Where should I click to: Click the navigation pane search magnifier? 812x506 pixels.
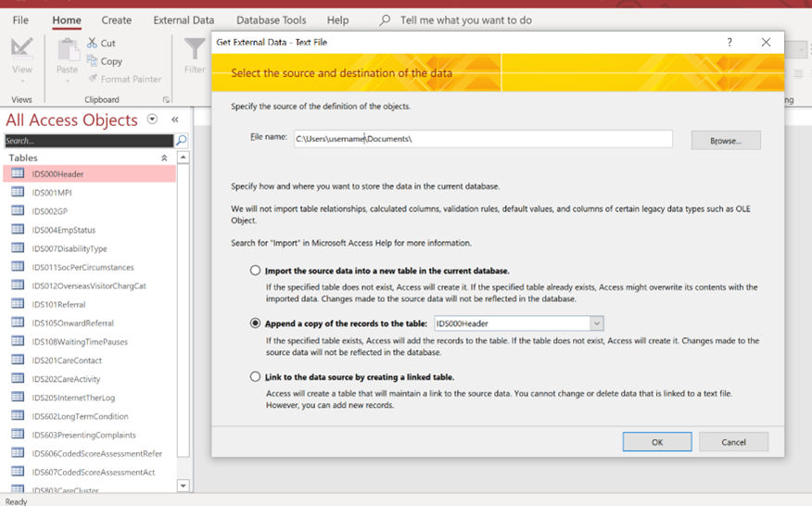click(182, 140)
